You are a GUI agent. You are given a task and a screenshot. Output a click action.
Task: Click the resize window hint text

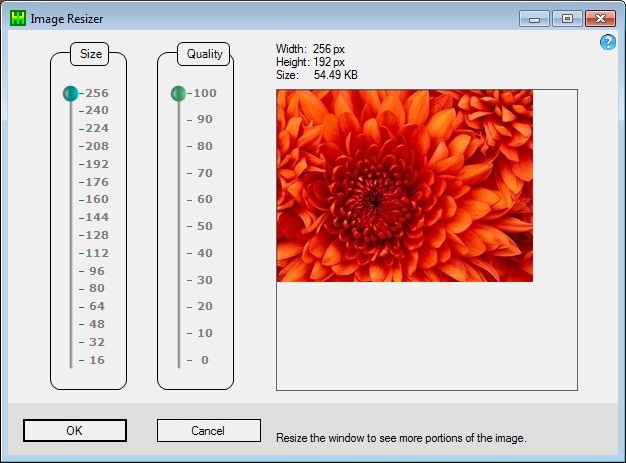pyautogui.click(x=401, y=438)
